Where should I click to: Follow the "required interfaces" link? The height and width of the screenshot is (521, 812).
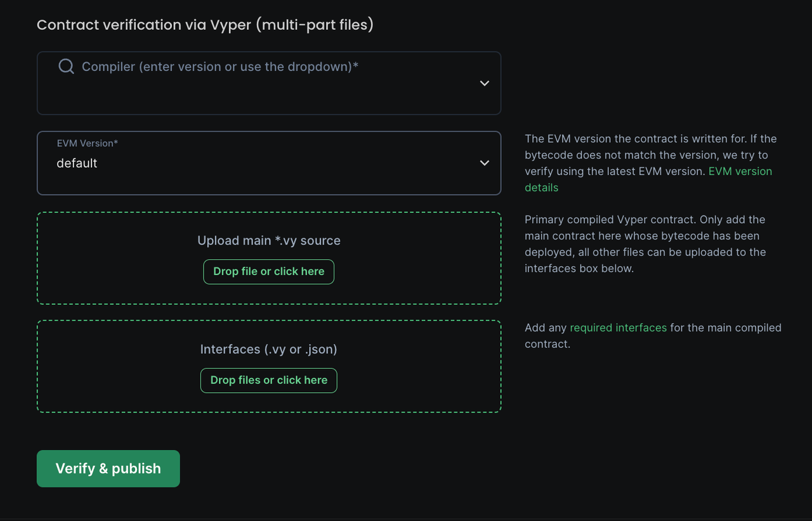tap(618, 328)
